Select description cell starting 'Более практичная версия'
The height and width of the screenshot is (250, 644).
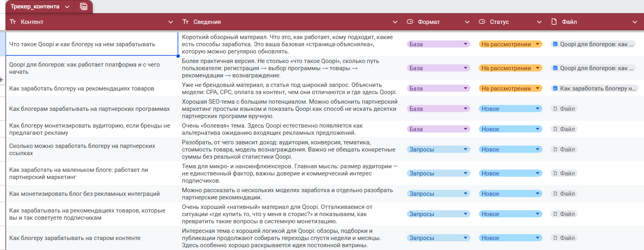291,68
